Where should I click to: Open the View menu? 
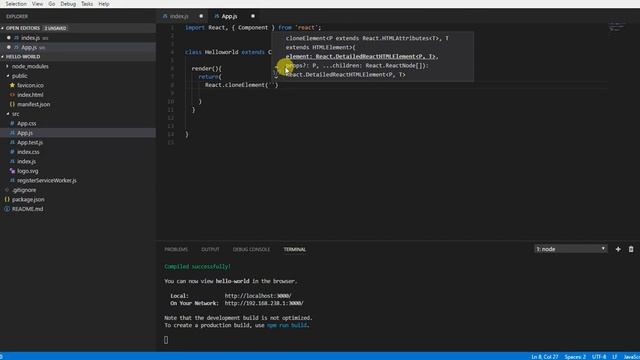[37, 4]
